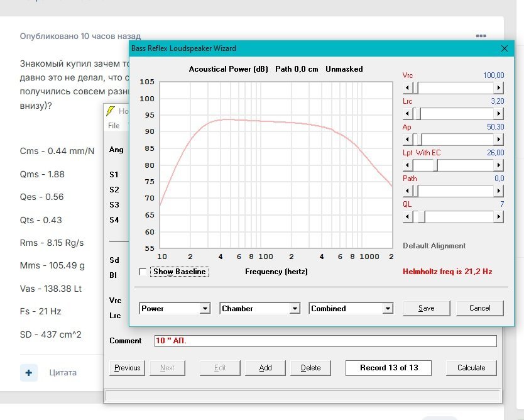Click the Lpt With EC right arrow

coord(498,165)
